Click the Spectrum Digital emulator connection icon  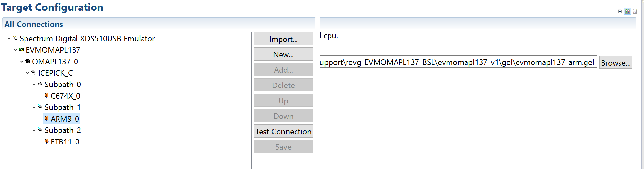(15, 38)
